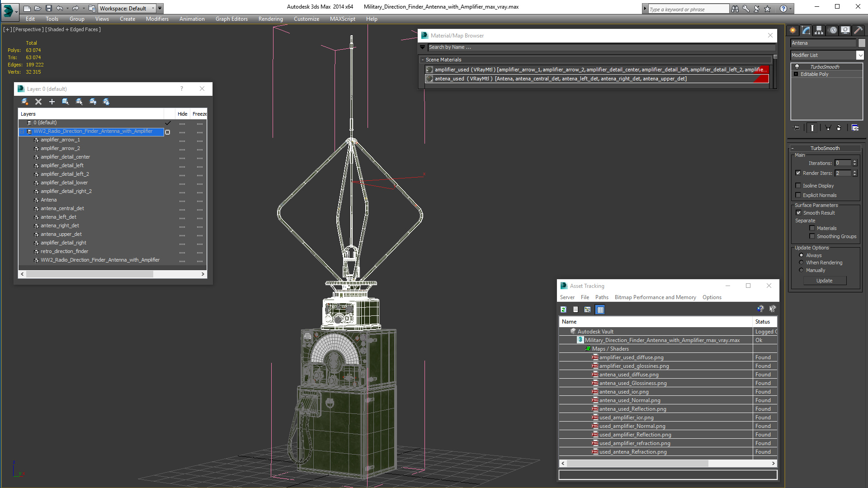This screenshot has width=868, height=488.
Task: Click Asset Tracking refresh icon
Action: [x=563, y=310]
